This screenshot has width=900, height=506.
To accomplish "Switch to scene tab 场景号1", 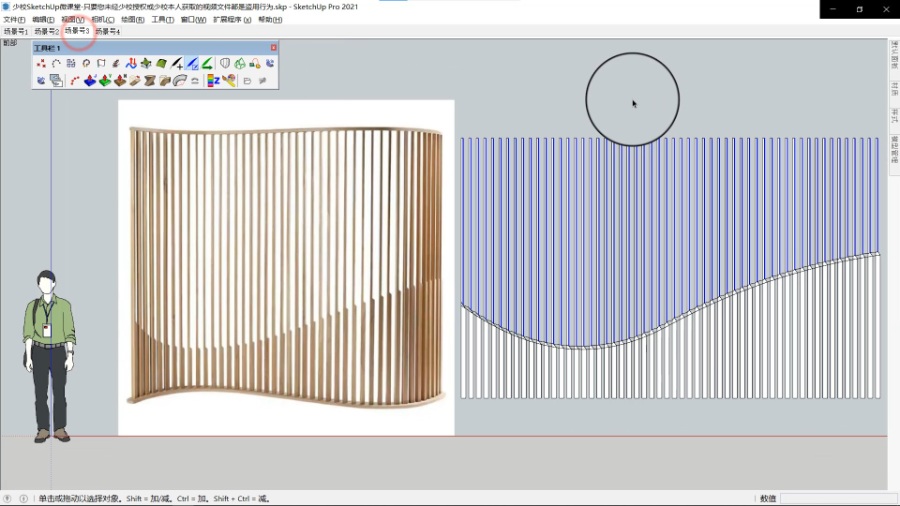I will pos(15,32).
